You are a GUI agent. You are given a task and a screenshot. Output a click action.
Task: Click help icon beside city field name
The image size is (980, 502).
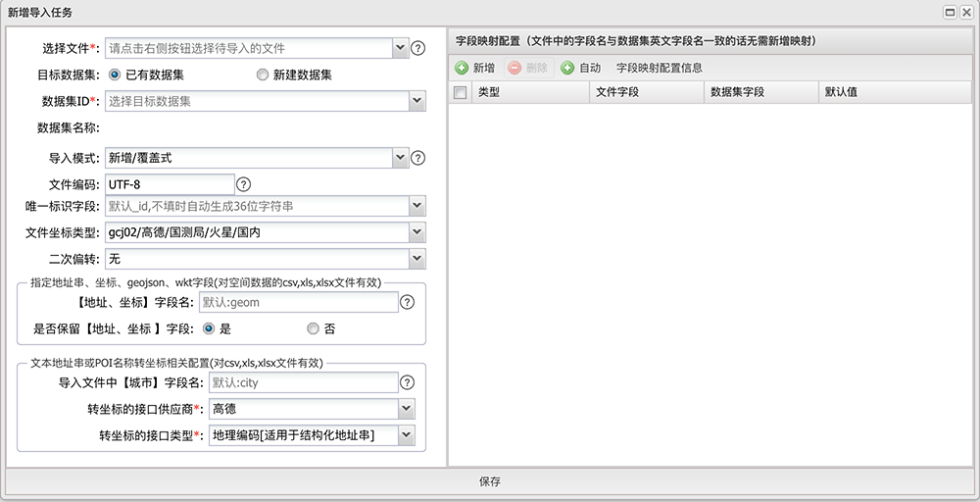tap(408, 383)
